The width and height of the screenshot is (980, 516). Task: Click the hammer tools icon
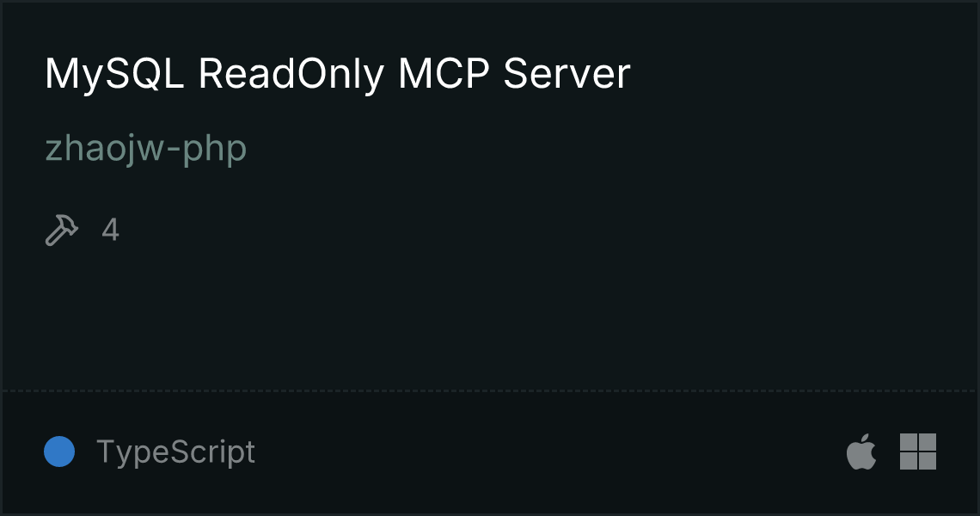coord(62,230)
